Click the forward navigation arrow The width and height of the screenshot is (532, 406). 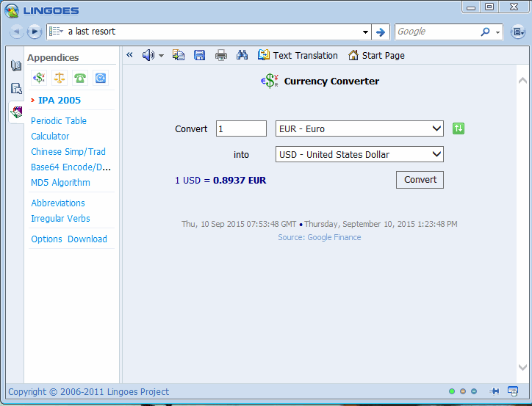[x=35, y=32]
